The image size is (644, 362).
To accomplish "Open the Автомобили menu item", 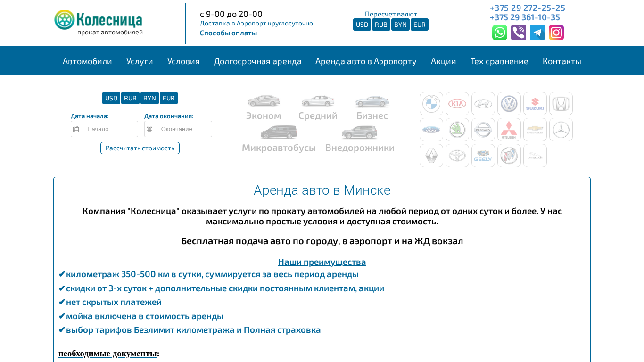I will pos(87,61).
